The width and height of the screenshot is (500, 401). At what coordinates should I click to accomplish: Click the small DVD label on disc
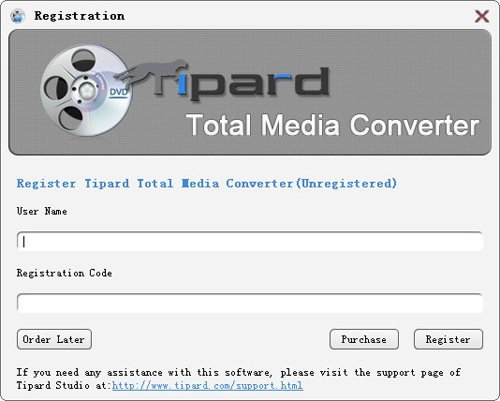pos(119,92)
